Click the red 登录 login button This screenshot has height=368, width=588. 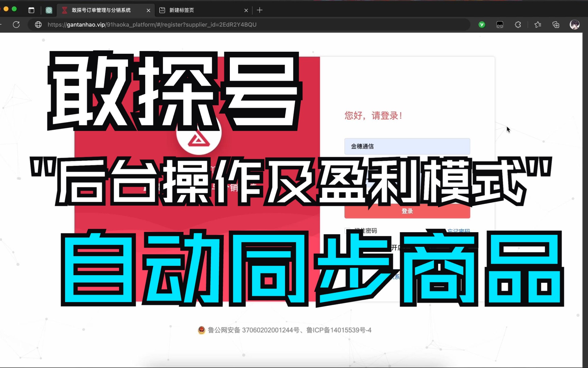pyautogui.click(x=407, y=211)
